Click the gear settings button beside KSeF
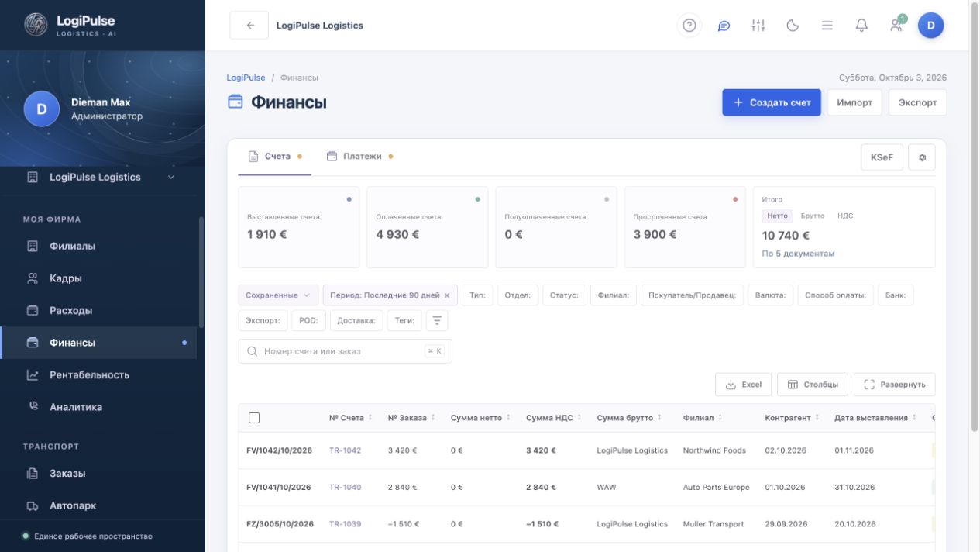The height and width of the screenshot is (552, 980). pyautogui.click(x=922, y=157)
